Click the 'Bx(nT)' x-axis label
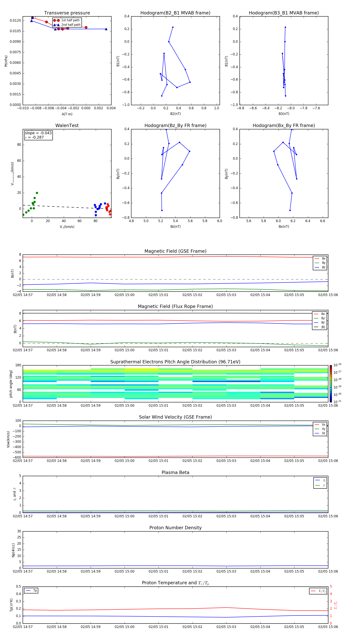This screenshot has width=351, height=644. tap(284, 227)
